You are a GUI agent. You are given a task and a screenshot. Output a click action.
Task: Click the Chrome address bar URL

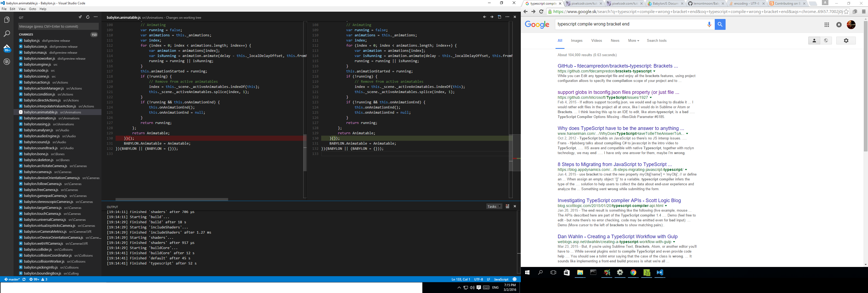click(x=698, y=11)
